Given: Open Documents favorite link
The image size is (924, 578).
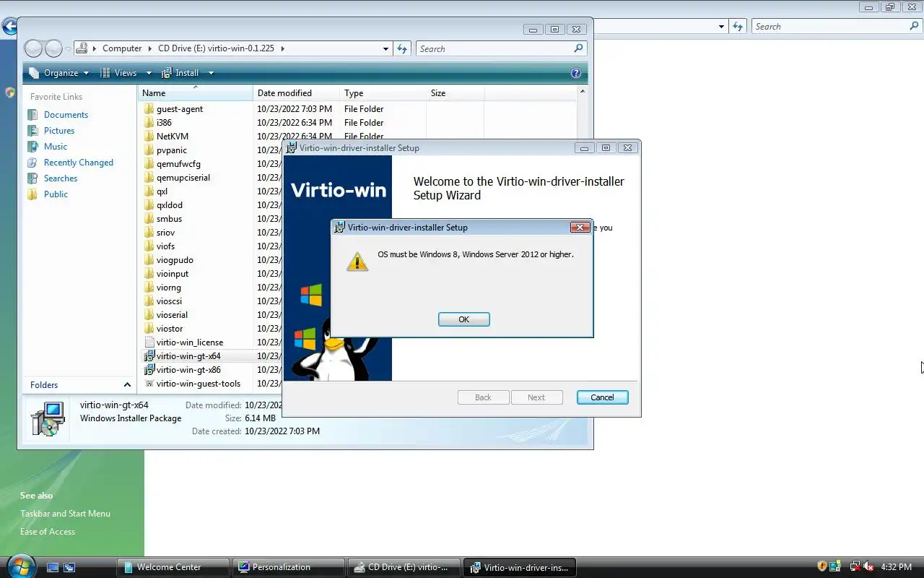Looking at the screenshot, I should [66, 115].
